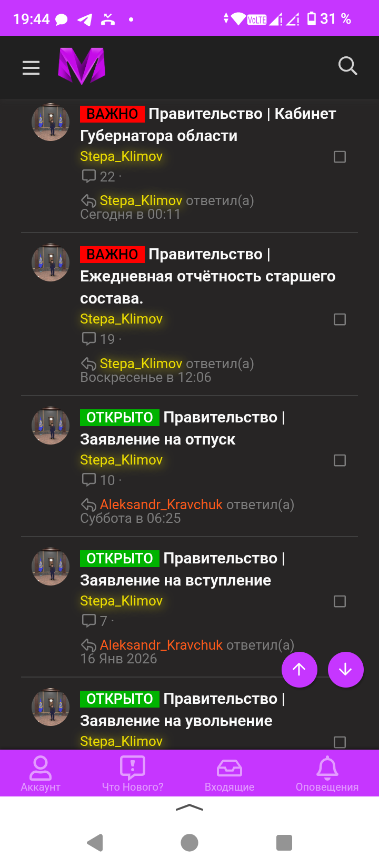Tap the purple scroll-down arrow button
Image resolution: width=379 pixels, height=868 pixels.
point(345,669)
